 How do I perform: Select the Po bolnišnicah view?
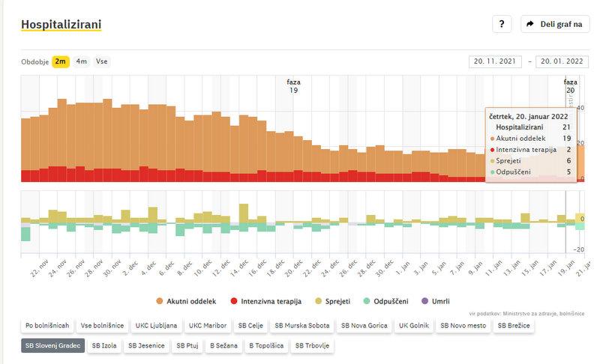click(x=47, y=326)
